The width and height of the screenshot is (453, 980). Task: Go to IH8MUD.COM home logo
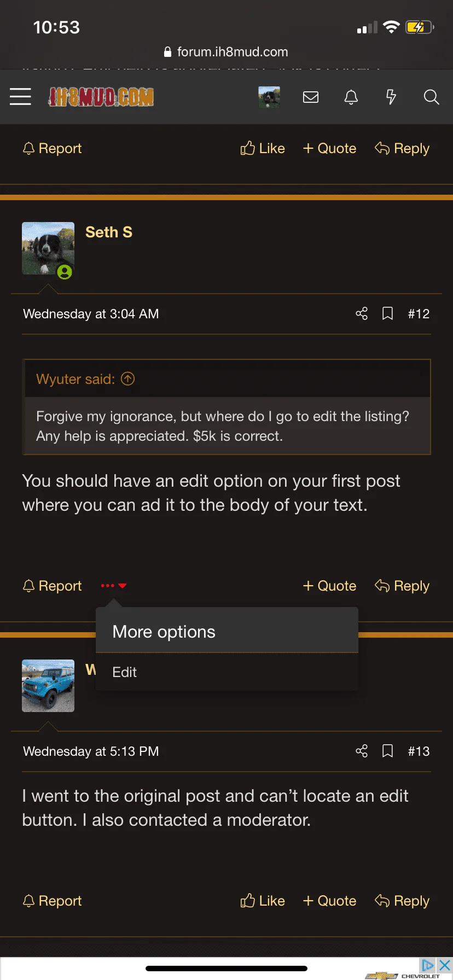tap(101, 97)
